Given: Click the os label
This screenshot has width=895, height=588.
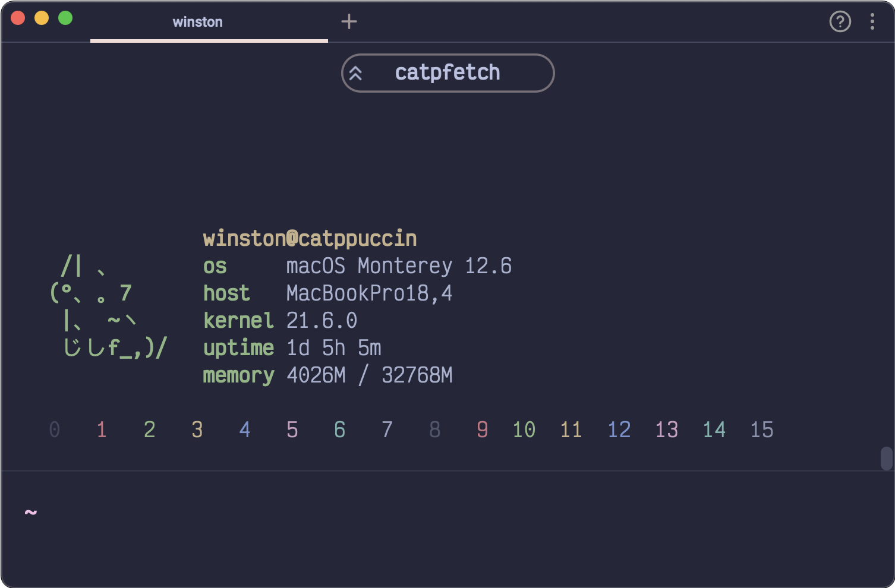Looking at the screenshot, I should (215, 267).
